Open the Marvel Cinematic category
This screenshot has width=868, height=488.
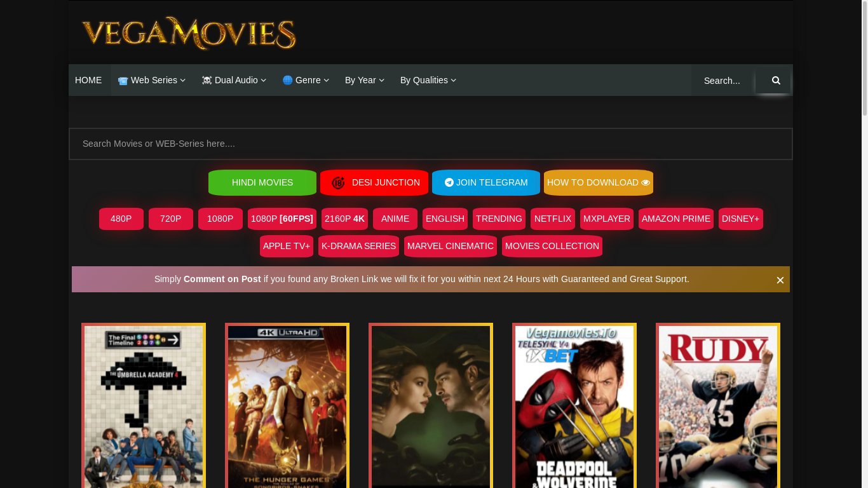451,246
